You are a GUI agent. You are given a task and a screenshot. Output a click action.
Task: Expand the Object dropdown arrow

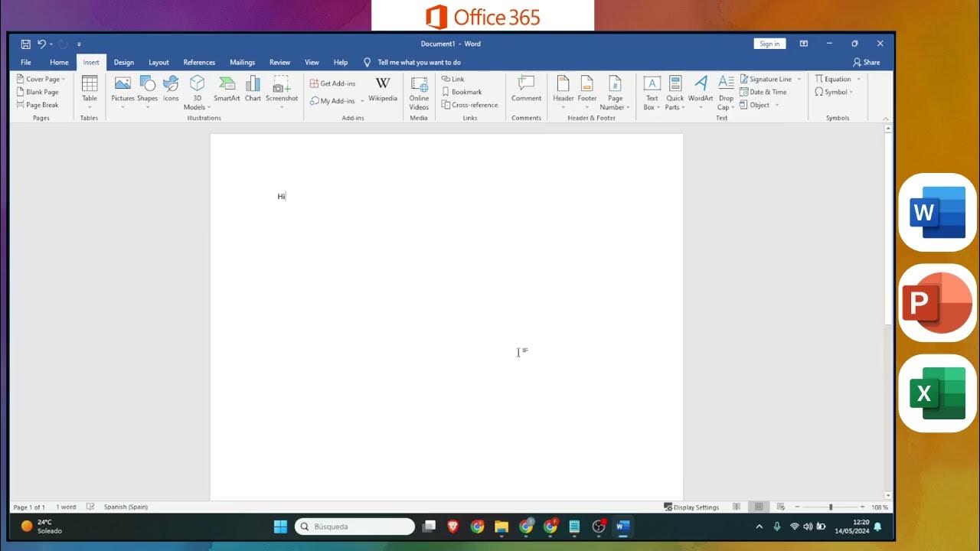776,105
